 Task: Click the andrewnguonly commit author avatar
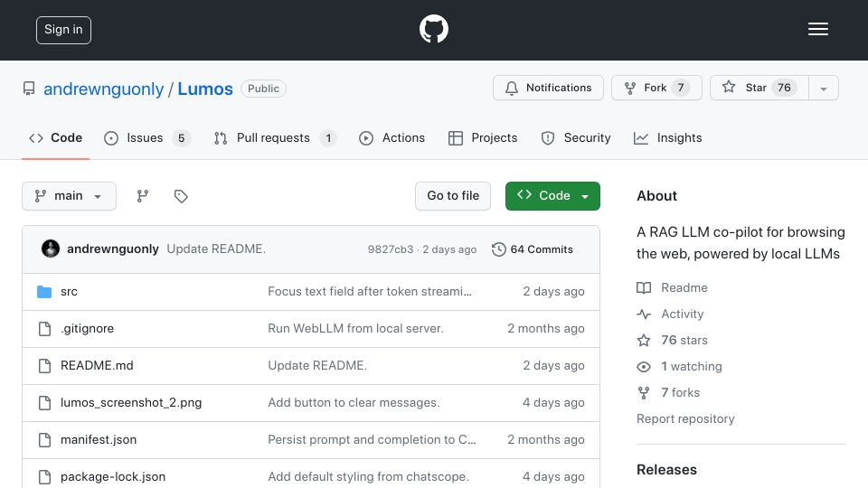51,249
